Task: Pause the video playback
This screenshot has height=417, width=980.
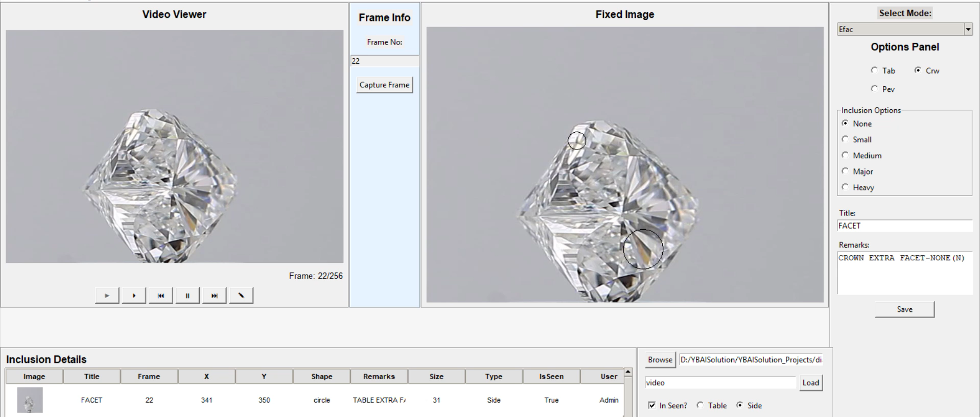Action: pyautogui.click(x=188, y=296)
